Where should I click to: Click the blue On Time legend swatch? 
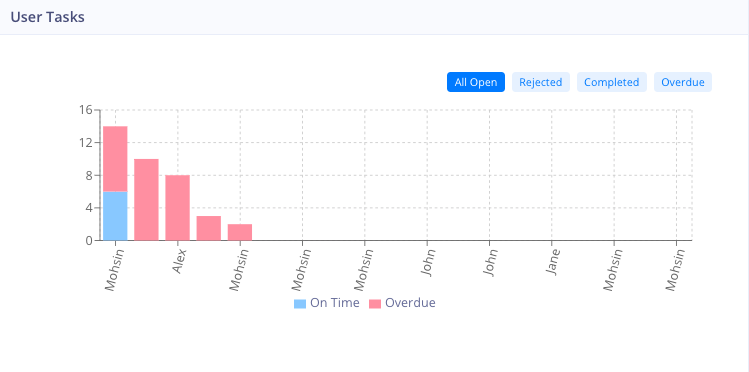(x=300, y=304)
